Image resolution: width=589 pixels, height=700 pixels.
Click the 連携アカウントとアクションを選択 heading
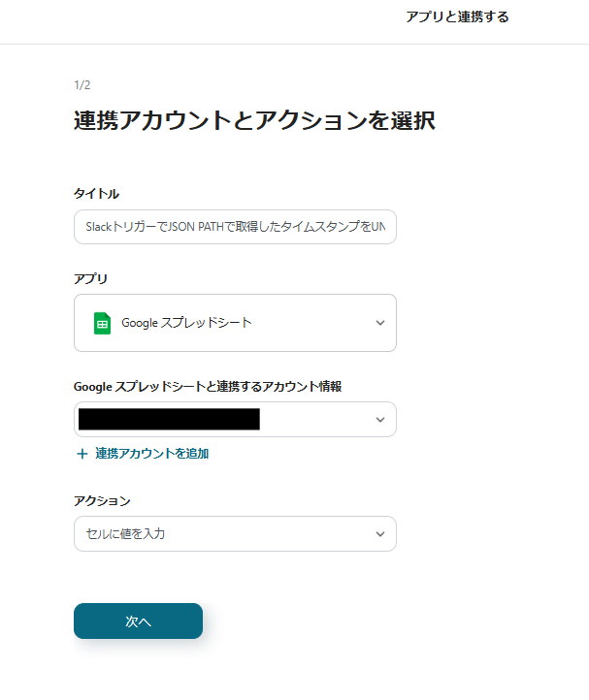click(x=254, y=120)
